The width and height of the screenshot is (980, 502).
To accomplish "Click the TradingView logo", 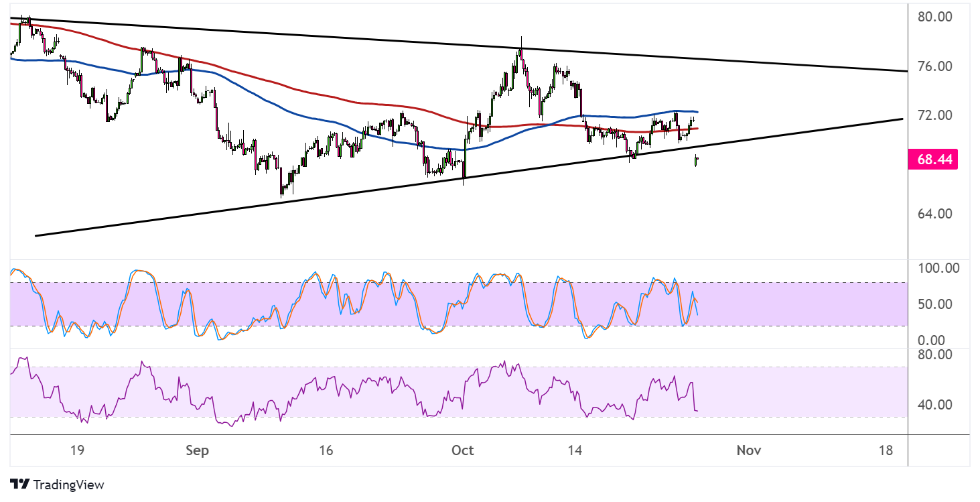I will [20, 485].
